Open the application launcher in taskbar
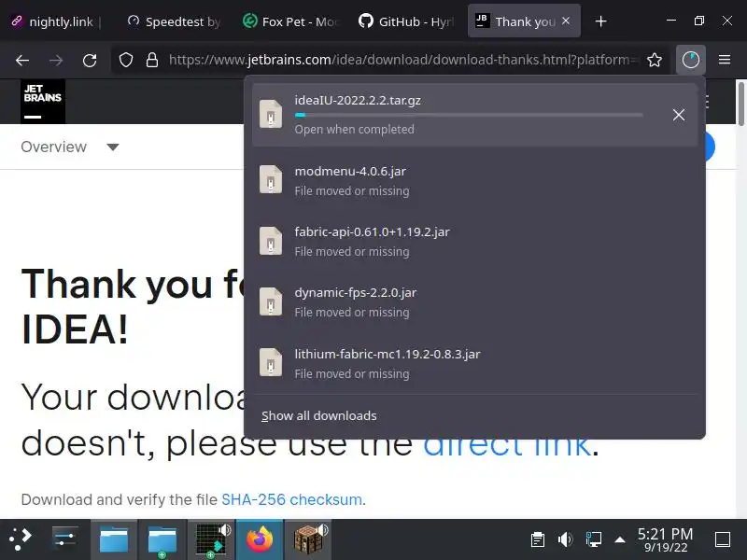Screen dimensions: 747x560 point(20,539)
